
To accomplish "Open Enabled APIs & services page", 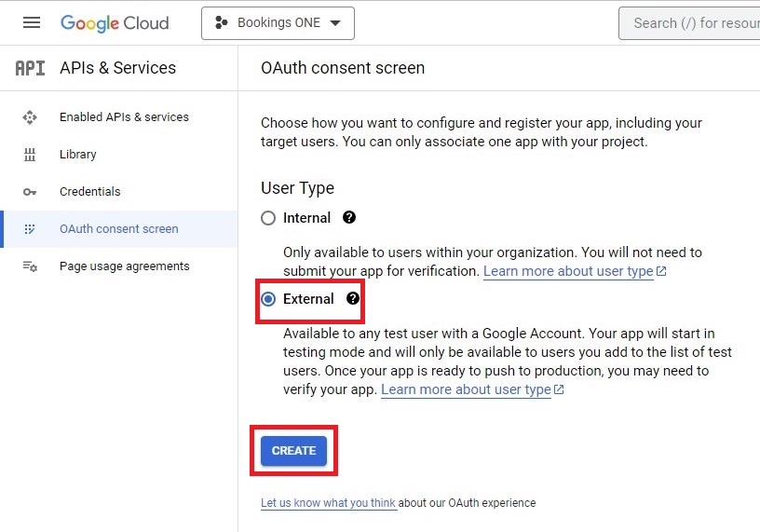I will pyautogui.click(x=124, y=117).
